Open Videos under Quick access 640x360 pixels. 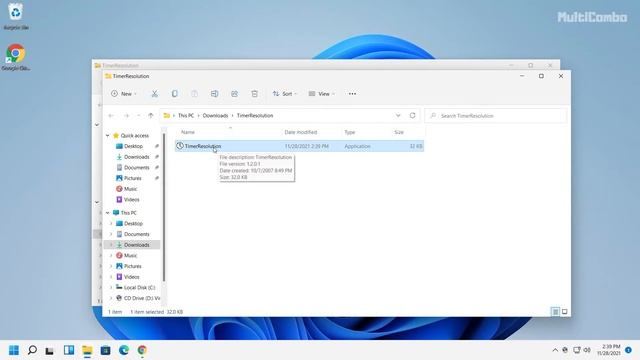(x=131, y=200)
